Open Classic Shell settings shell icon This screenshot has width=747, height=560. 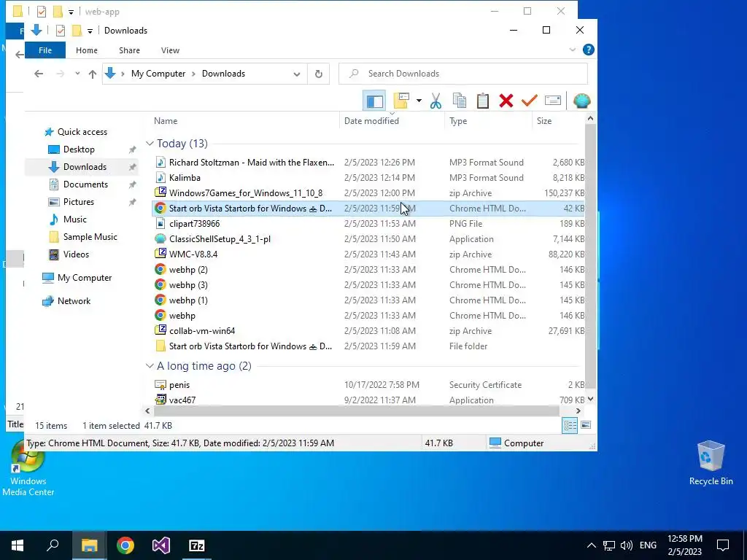point(581,101)
